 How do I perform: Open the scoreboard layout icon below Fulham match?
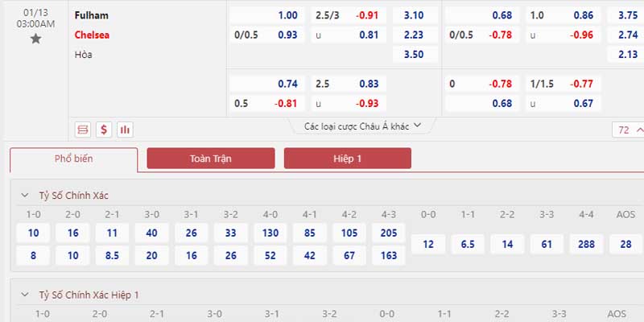(83, 130)
